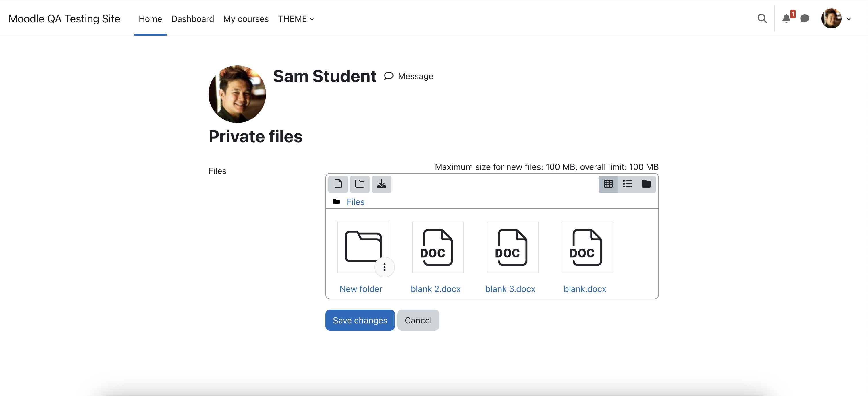
Task: Open the New folder three-dot menu
Action: [385, 267]
